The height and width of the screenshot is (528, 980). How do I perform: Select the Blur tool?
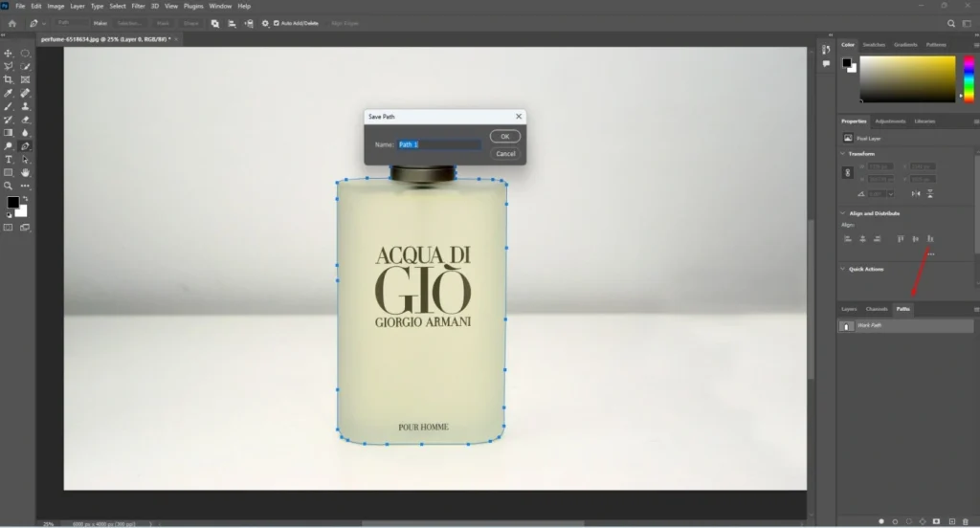click(25, 132)
